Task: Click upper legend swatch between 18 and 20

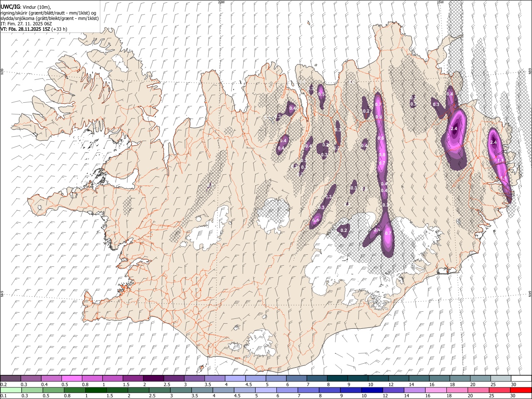Action: tap(460, 378)
